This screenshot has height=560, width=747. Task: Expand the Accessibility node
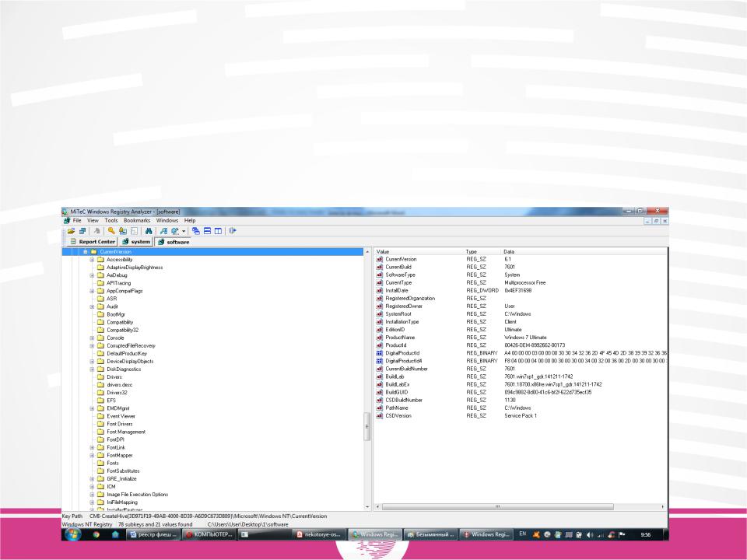click(x=92, y=260)
